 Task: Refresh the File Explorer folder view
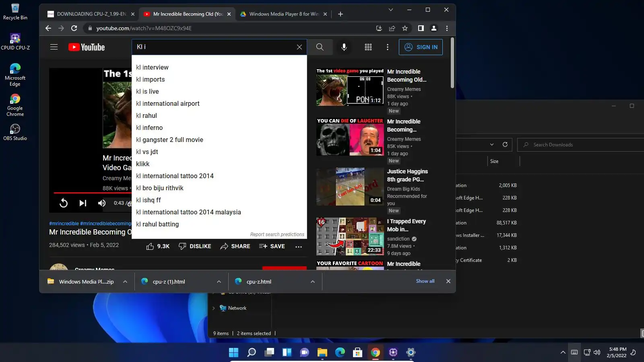505,144
